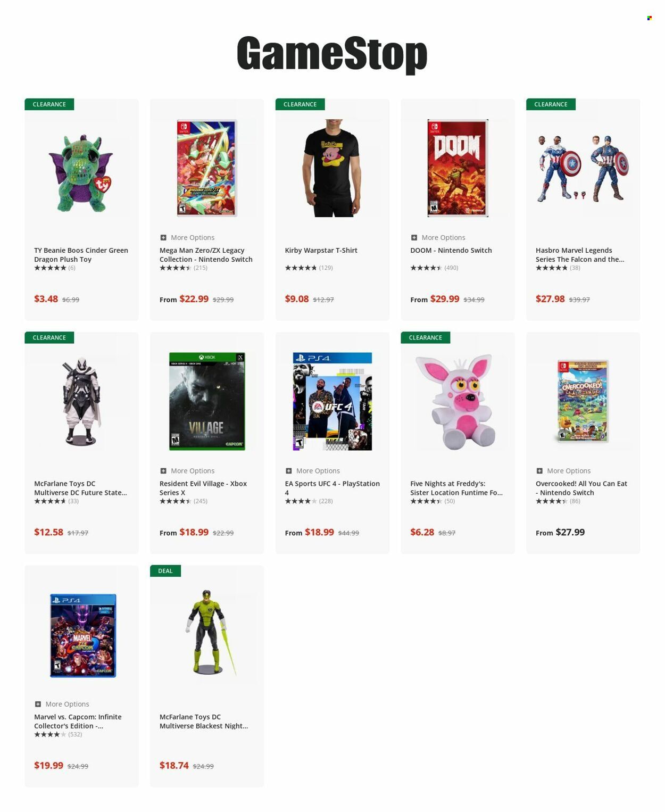Click the GameStop logo
The image size is (665, 812).
[332, 54]
